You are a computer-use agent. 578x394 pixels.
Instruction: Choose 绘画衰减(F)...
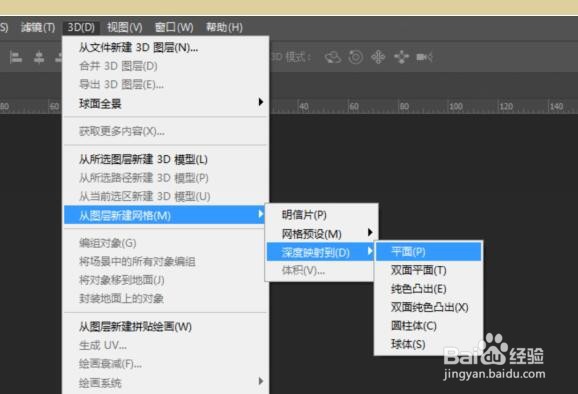pyautogui.click(x=166, y=364)
